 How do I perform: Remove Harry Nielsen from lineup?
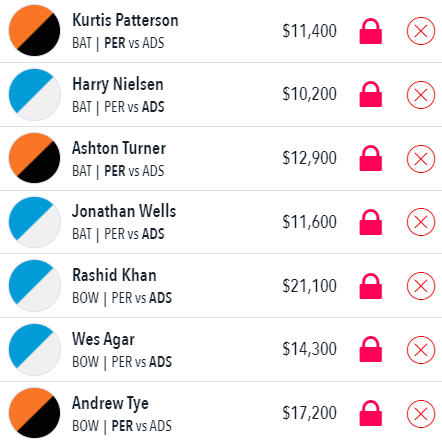pos(421,95)
